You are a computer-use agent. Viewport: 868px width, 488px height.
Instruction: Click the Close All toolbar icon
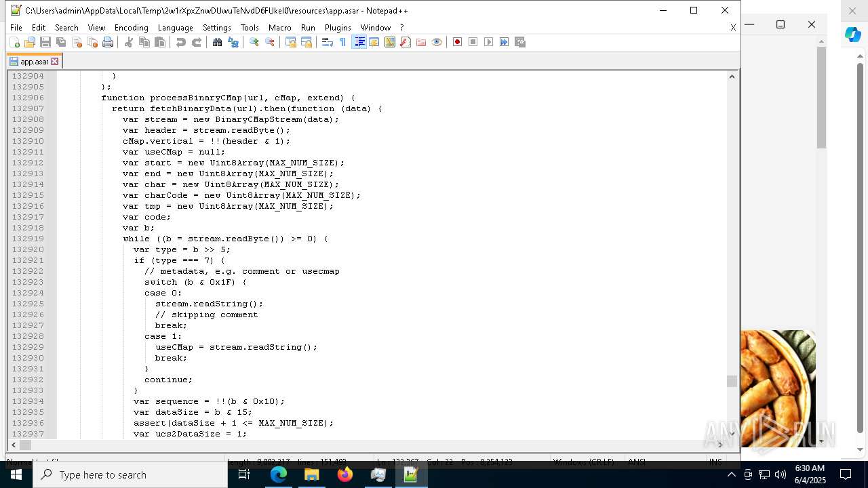(92, 42)
